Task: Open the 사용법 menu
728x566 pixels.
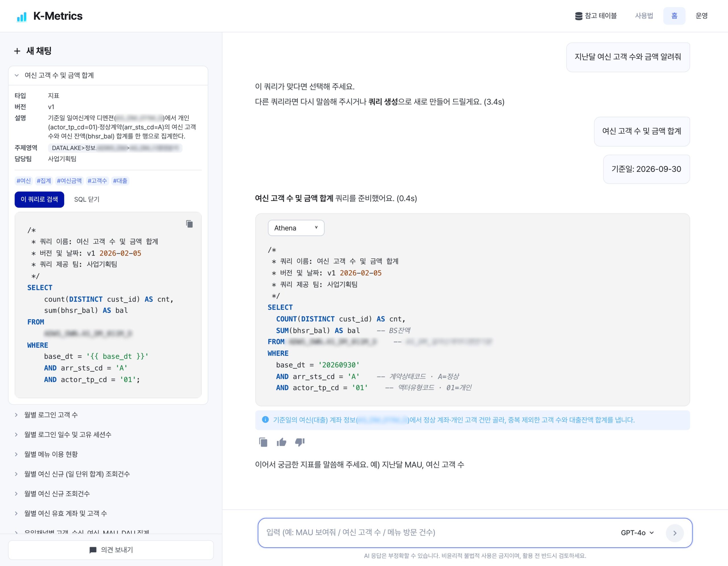Action: 644,16
